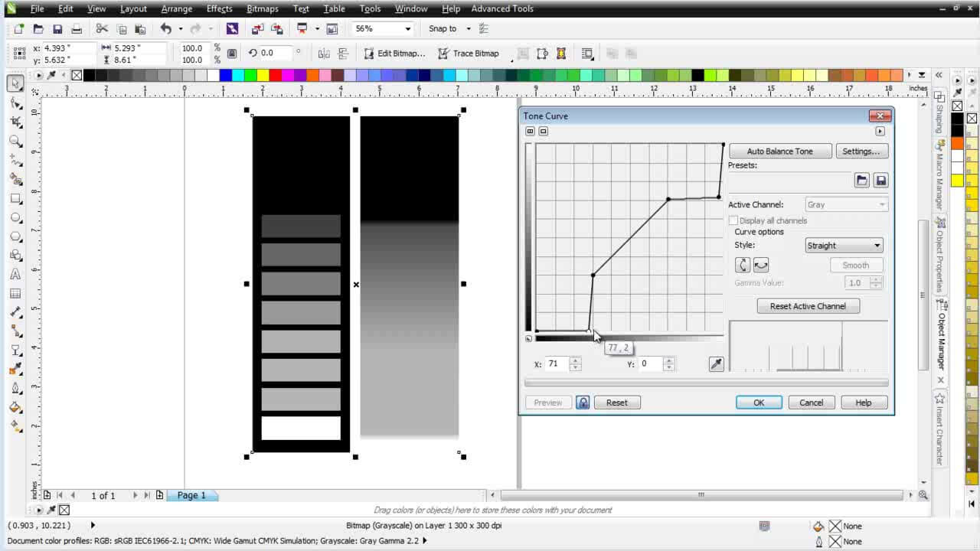Image resolution: width=980 pixels, height=551 pixels.
Task: Click the Help button in Tone Curve
Action: click(864, 403)
